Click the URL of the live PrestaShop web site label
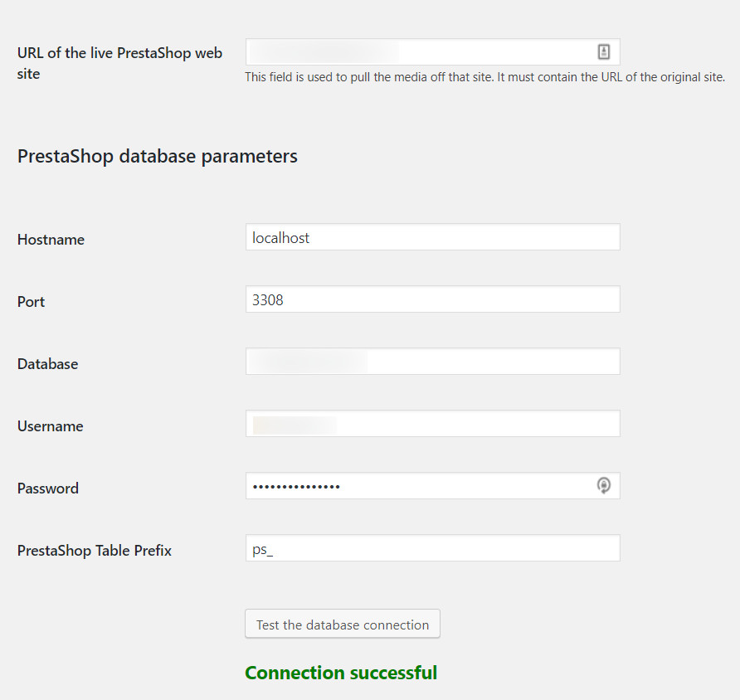Screen dimensions: 740x700 (x=119, y=63)
